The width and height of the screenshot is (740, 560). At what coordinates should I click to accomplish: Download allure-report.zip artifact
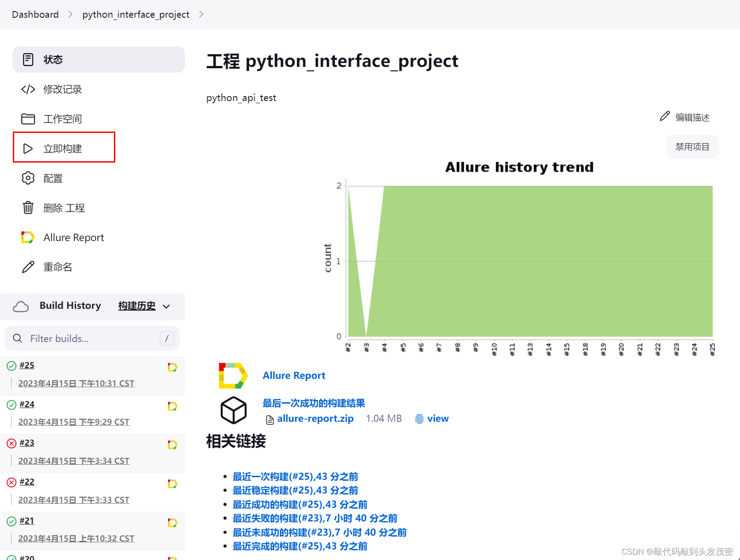315,419
